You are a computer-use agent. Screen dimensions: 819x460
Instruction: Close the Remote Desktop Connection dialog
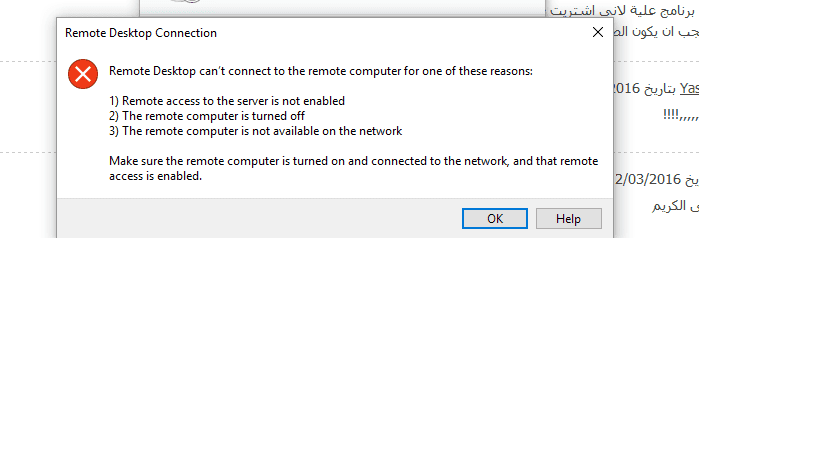tap(597, 32)
